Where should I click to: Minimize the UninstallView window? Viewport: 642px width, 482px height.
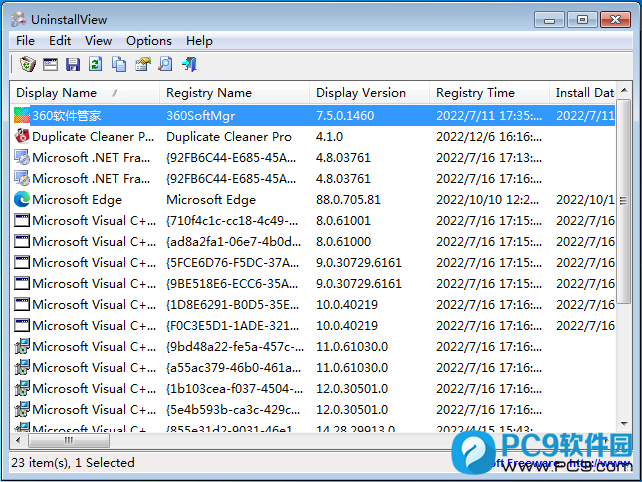549,20
